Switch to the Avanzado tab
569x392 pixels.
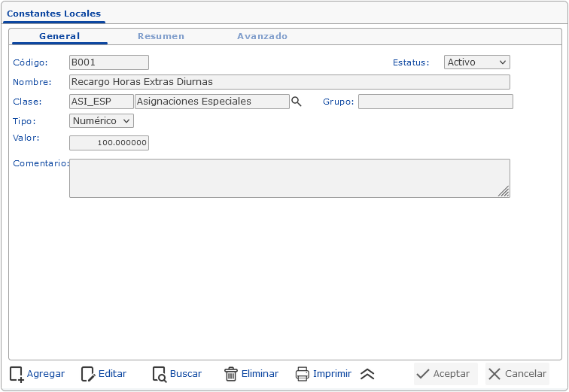(x=262, y=36)
